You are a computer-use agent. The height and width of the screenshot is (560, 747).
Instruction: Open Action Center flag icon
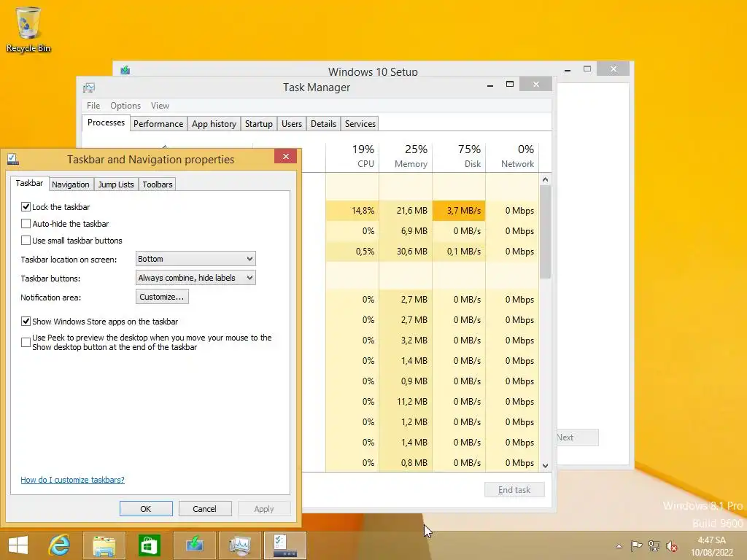(x=636, y=546)
